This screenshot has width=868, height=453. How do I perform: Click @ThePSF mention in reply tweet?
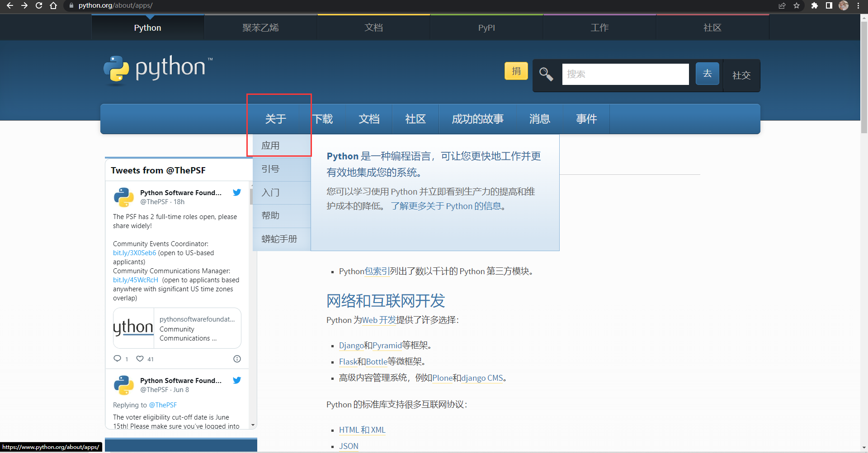click(163, 405)
